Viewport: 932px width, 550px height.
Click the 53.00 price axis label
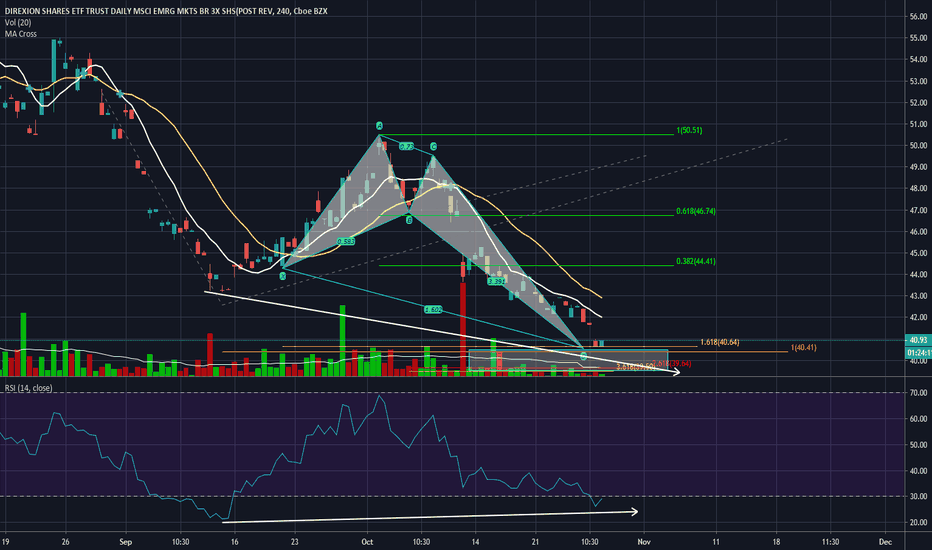[x=918, y=81]
